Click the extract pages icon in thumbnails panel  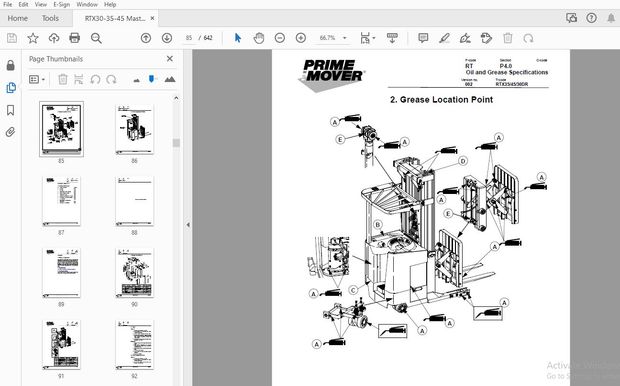click(x=79, y=79)
